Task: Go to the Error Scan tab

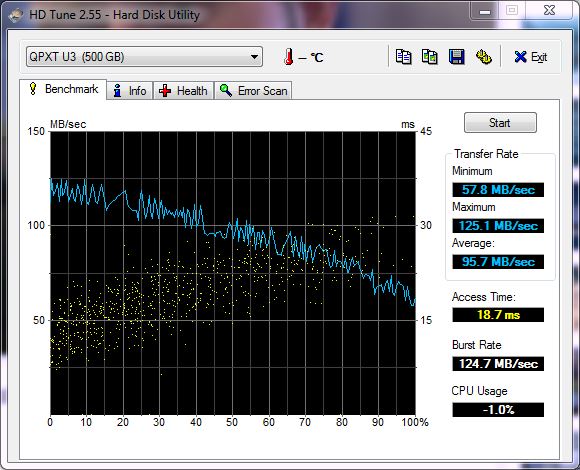Action: coord(253,91)
